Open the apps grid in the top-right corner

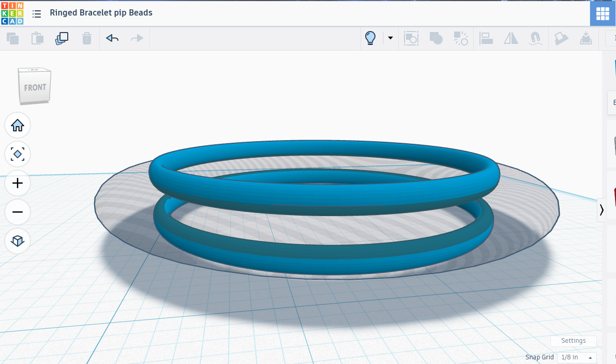602,13
